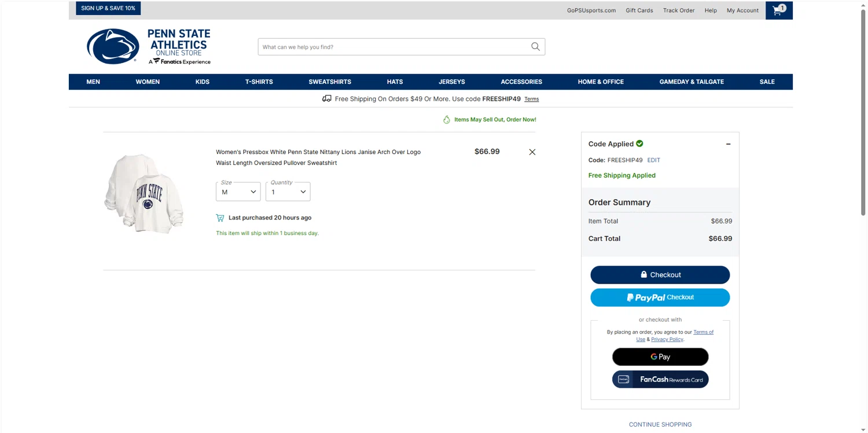Go to GoPSUsports.com link
Viewport: 868px width, 433px height.
pyautogui.click(x=591, y=10)
